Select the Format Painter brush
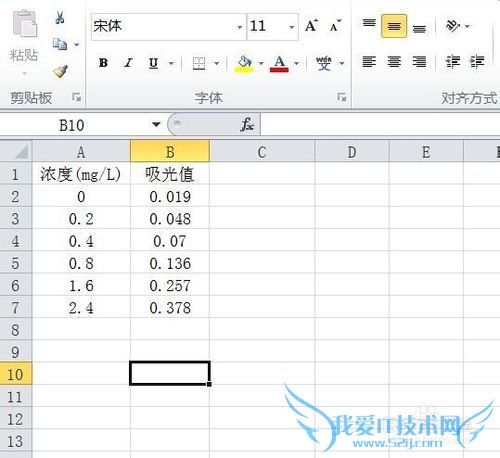The height and width of the screenshot is (458, 500). (x=60, y=71)
